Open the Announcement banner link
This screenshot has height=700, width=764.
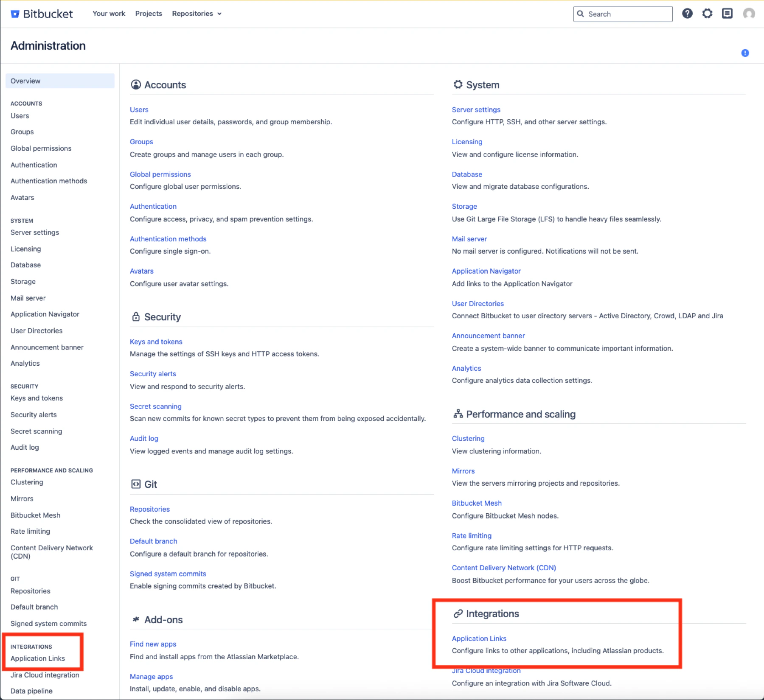tap(488, 336)
